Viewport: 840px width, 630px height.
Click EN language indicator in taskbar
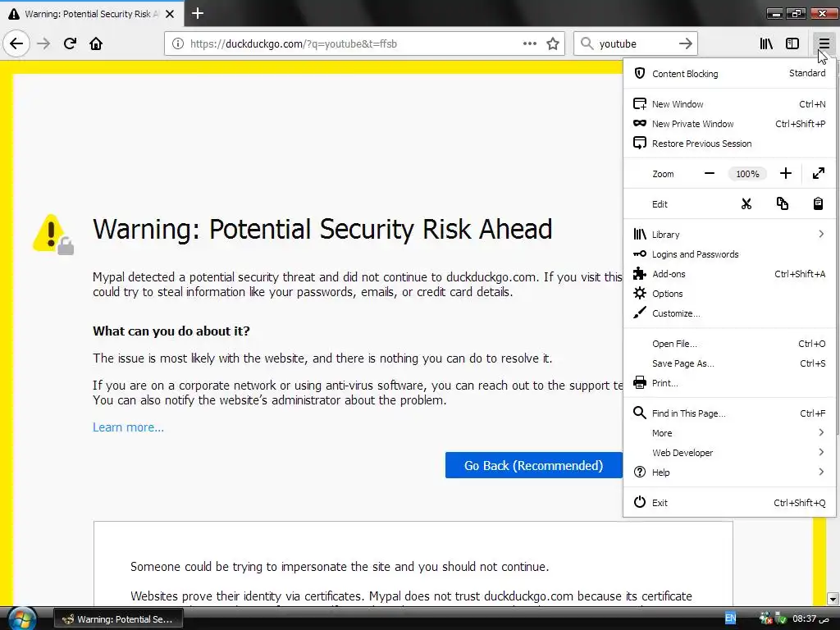[730, 619]
